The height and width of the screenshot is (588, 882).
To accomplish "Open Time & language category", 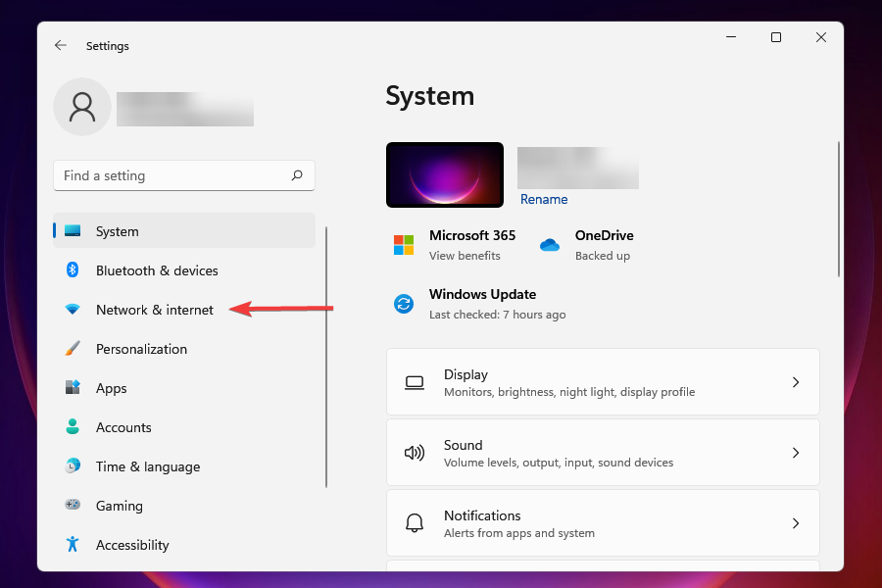I will 148,467.
